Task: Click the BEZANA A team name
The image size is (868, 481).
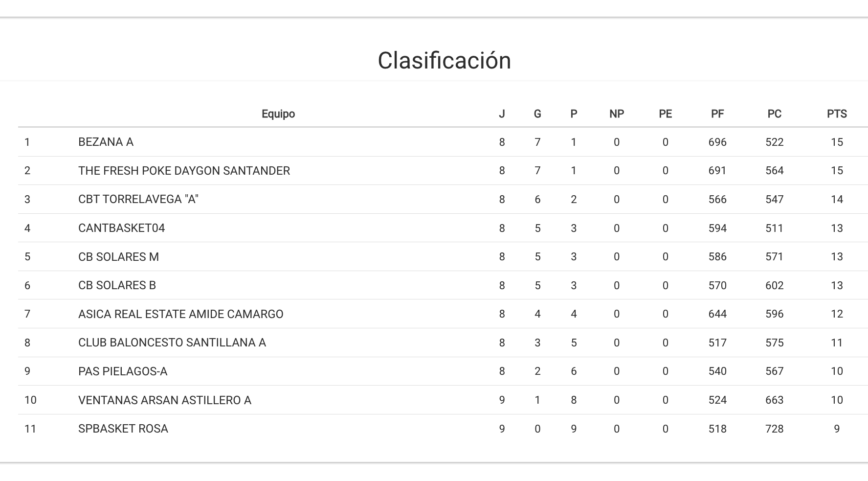Action: coord(106,142)
